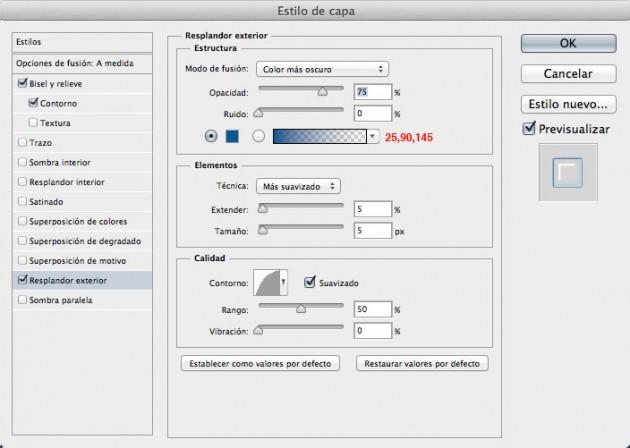Click Restaurar valores por defecto
The width and height of the screenshot is (630, 448).
coord(422,363)
